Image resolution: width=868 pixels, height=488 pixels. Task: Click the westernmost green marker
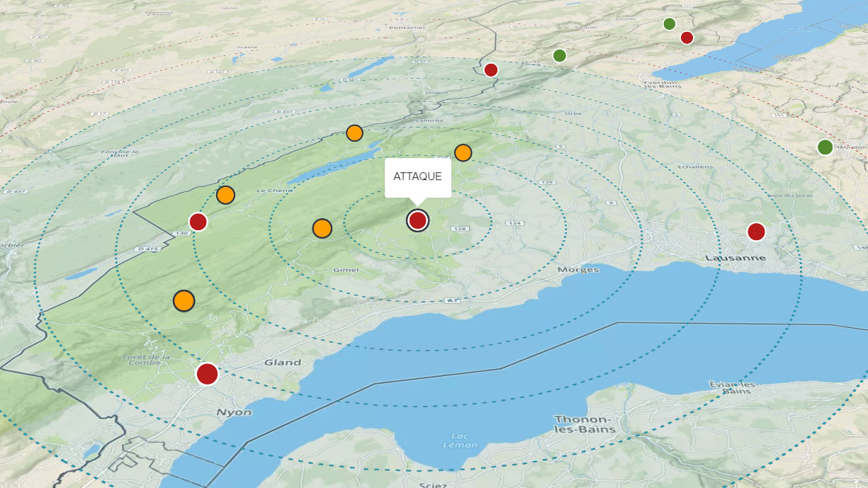tap(559, 55)
